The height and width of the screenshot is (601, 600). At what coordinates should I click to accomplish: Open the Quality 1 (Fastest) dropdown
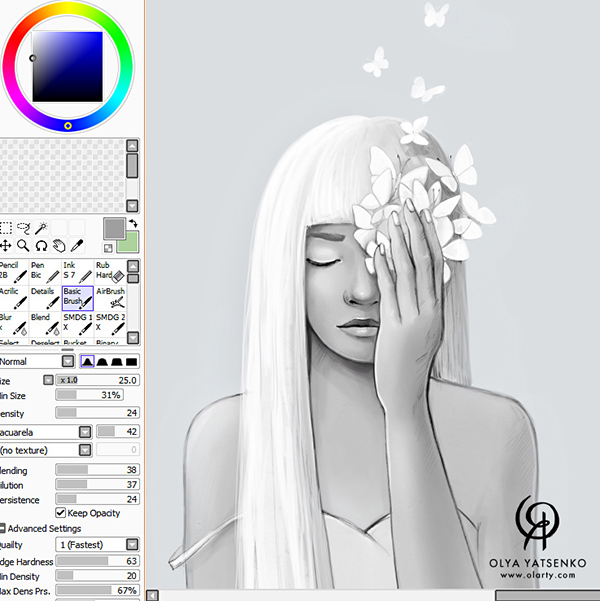(x=132, y=544)
